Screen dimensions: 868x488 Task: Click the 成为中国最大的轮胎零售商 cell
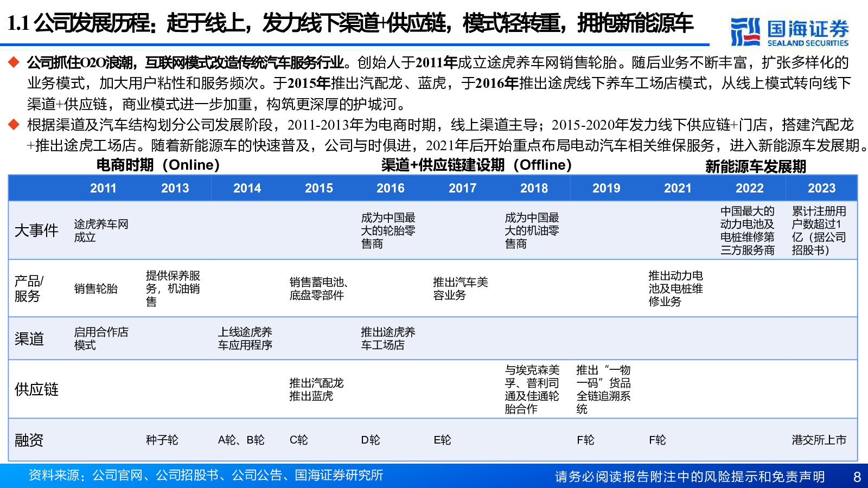[388, 230]
